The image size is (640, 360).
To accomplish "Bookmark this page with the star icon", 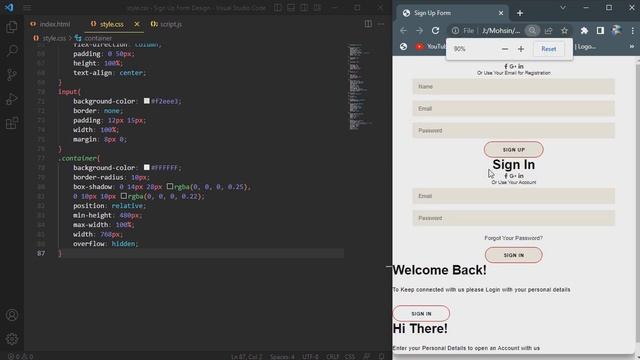I will (x=564, y=31).
